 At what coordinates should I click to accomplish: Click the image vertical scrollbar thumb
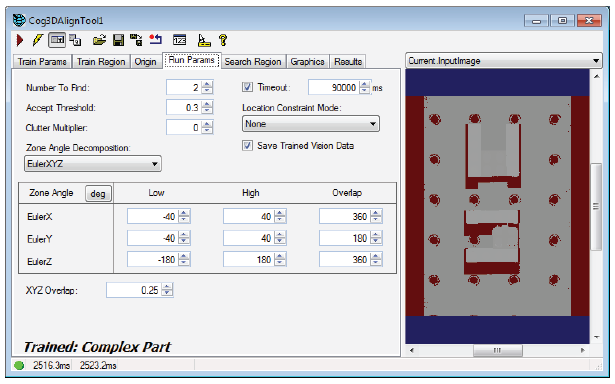(596, 206)
